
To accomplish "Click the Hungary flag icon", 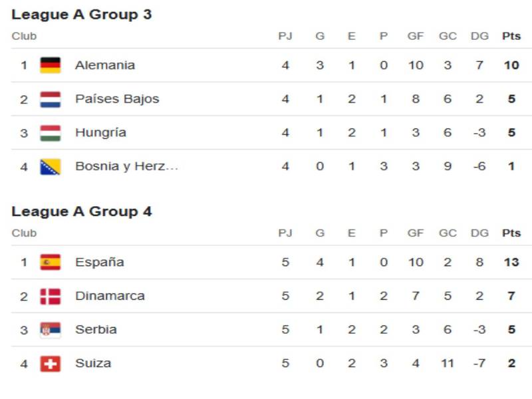I will click(50, 133).
